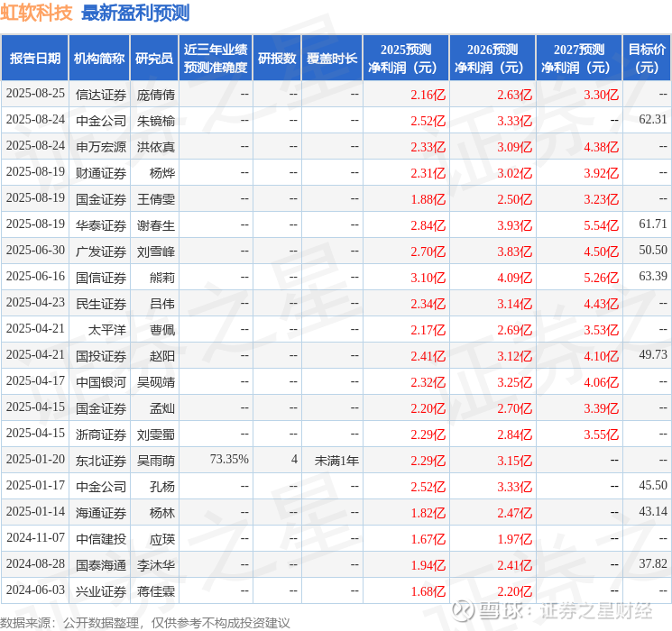The height and width of the screenshot is (631, 672).
Task: Click the 1.88亿 forecast value
Action: point(428,199)
